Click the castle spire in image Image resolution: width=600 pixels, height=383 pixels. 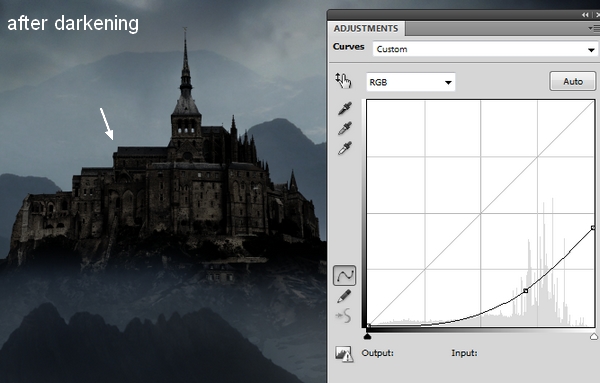pos(186,65)
